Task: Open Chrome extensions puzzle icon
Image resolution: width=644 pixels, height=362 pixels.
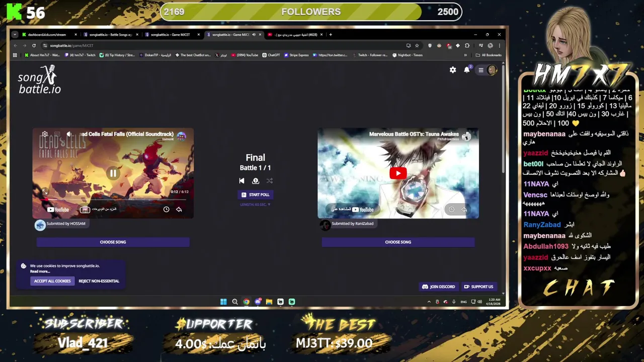Action: [467, 45]
